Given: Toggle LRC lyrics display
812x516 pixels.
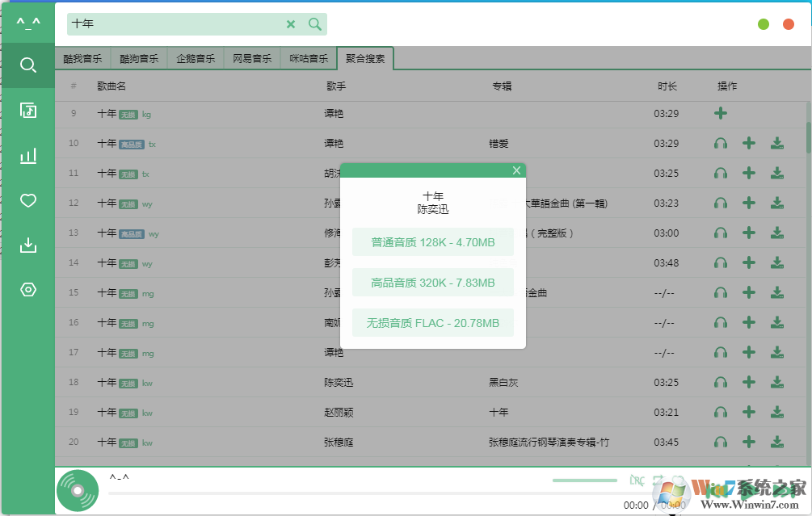Looking at the screenshot, I should (637, 480).
